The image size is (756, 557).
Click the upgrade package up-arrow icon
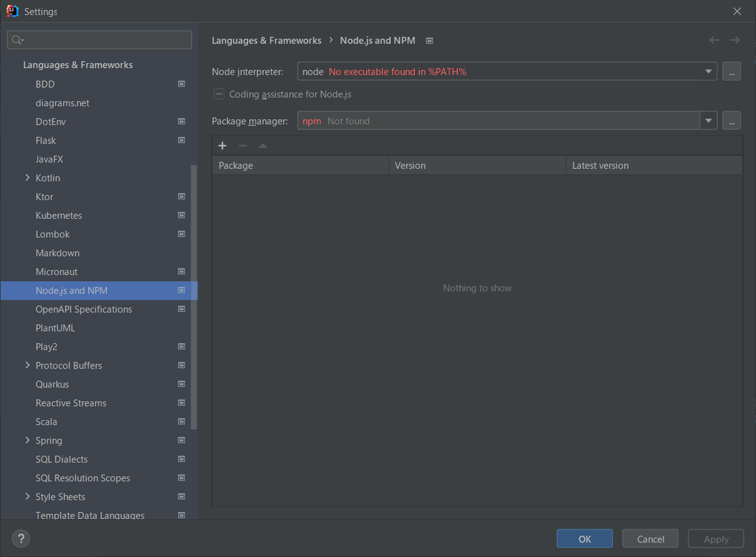pos(263,146)
